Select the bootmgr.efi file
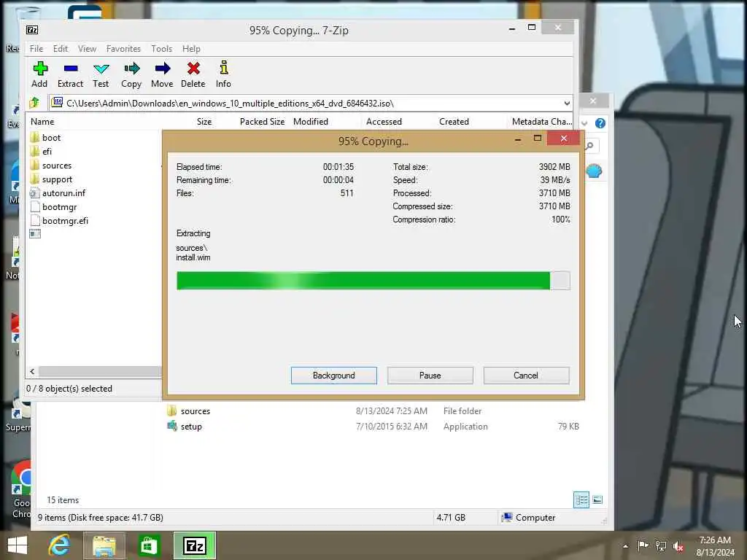The height and width of the screenshot is (560, 747). click(59, 220)
